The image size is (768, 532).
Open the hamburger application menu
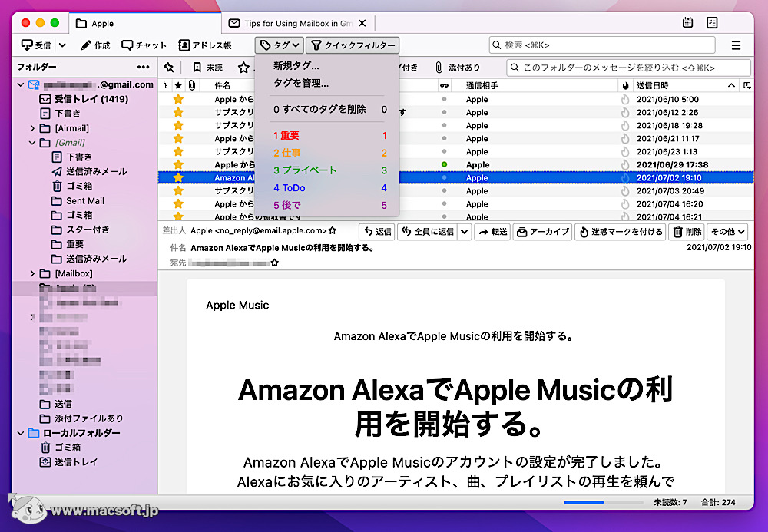click(x=736, y=45)
